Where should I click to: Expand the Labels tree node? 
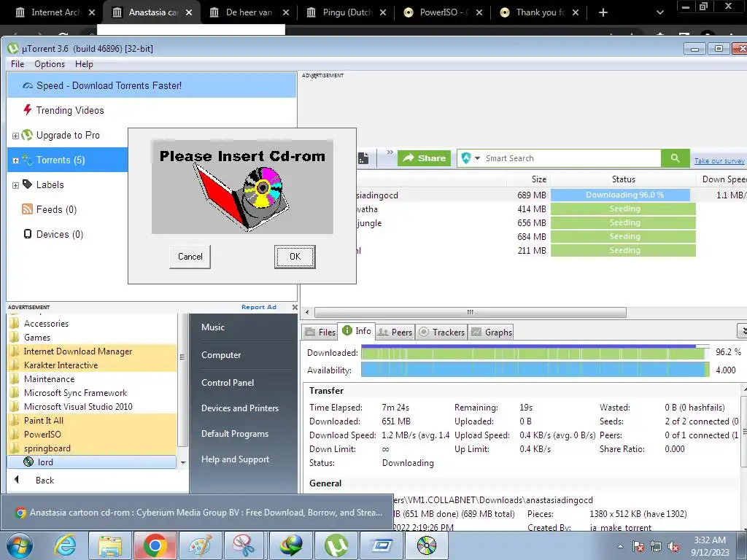15,185
